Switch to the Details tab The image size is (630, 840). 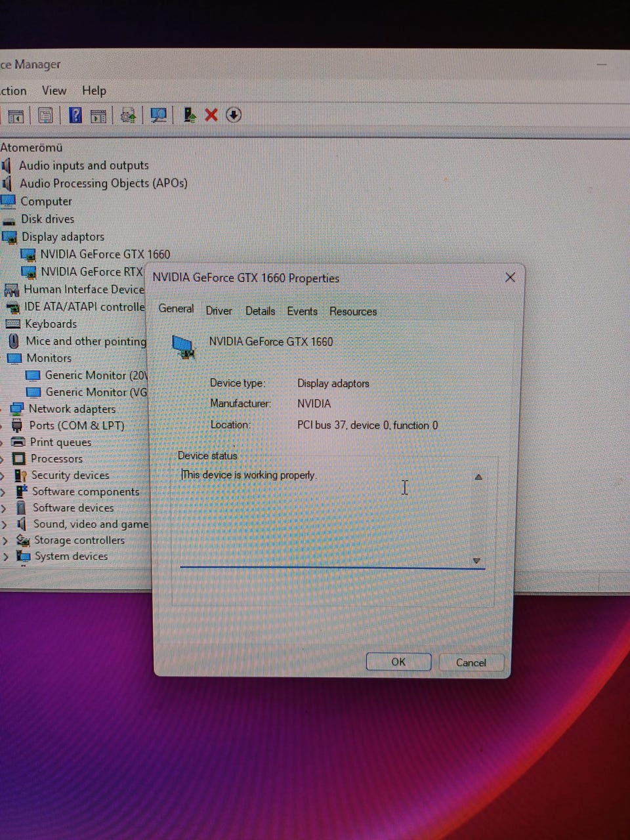pyautogui.click(x=260, y=311)
